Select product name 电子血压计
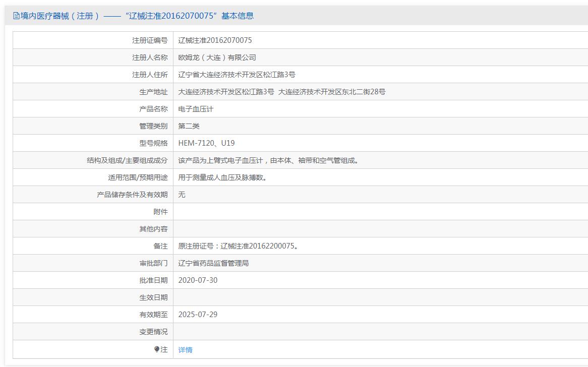Viewport: 588px width, 367px height. click(x=196, y=109)
